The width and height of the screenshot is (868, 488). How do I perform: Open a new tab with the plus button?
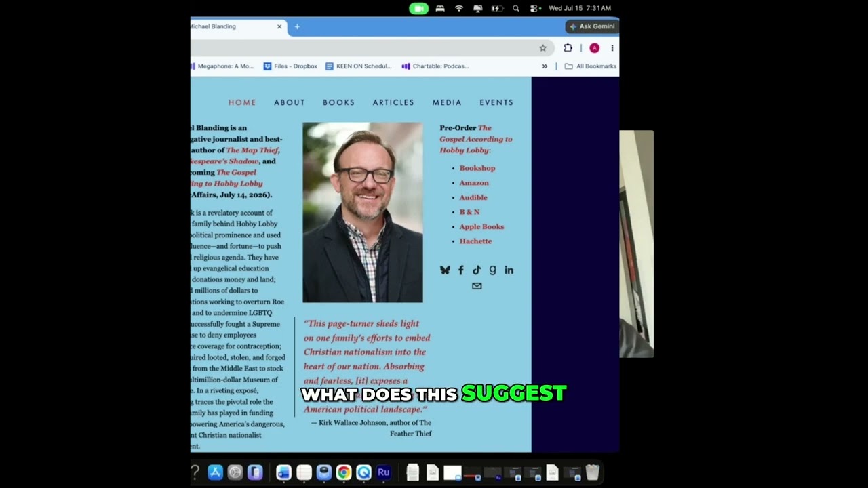click(297, 26)
